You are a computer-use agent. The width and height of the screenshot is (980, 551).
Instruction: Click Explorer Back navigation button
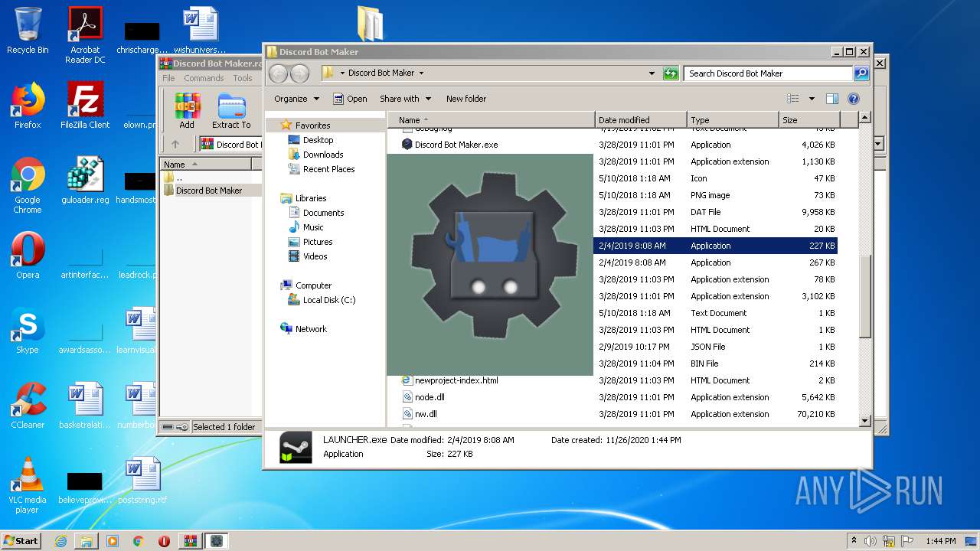pos(279,73)
